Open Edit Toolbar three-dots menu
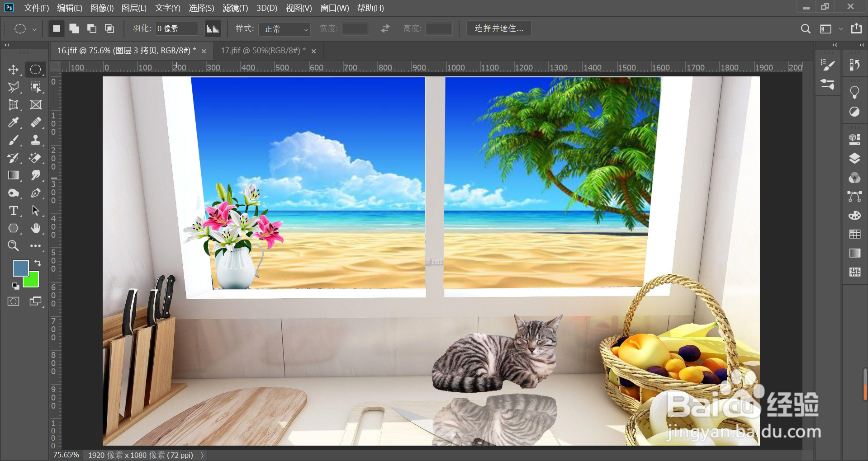Image resolution: width=868 pixels, height=461 pixels. (36, 246)
